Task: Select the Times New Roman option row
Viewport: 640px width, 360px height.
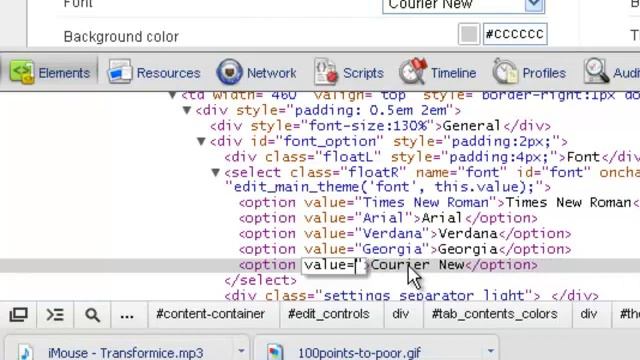Action: pyautogui.click(x=439, y=203)
